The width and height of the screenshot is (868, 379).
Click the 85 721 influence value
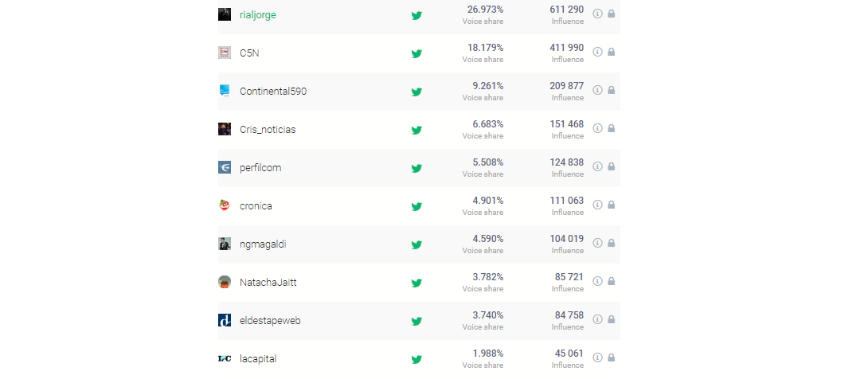coord(569,276)
